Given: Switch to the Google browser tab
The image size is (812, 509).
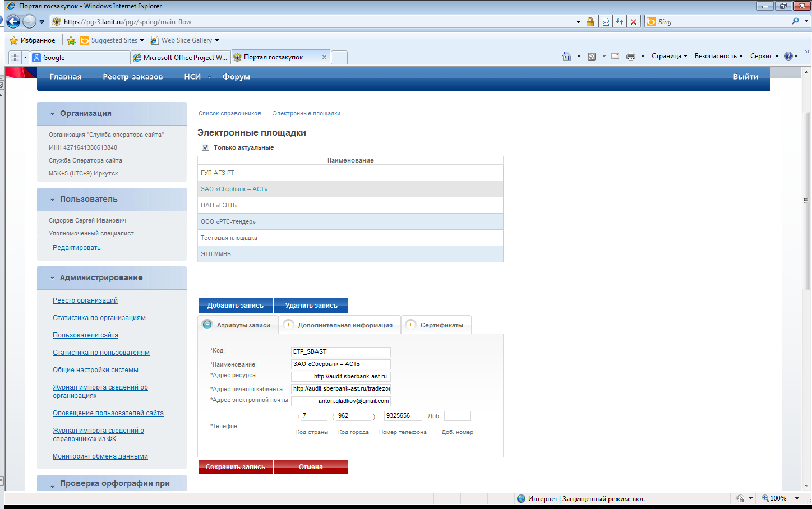Looking at the screenshot, I should [x=80, y=57].
